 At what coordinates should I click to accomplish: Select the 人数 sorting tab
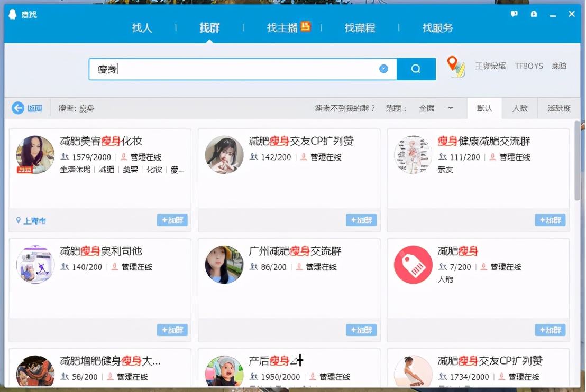[520, 108]
